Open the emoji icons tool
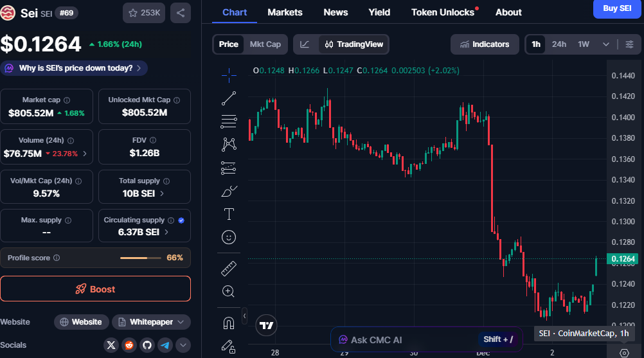Screen dimensions: 644x358 229,237
